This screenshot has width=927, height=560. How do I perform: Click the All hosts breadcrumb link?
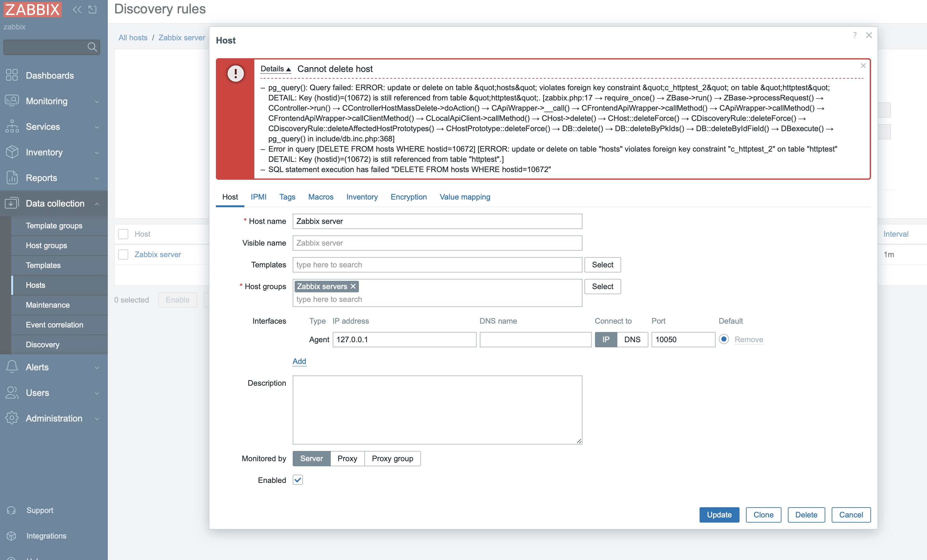click(133, 38)
